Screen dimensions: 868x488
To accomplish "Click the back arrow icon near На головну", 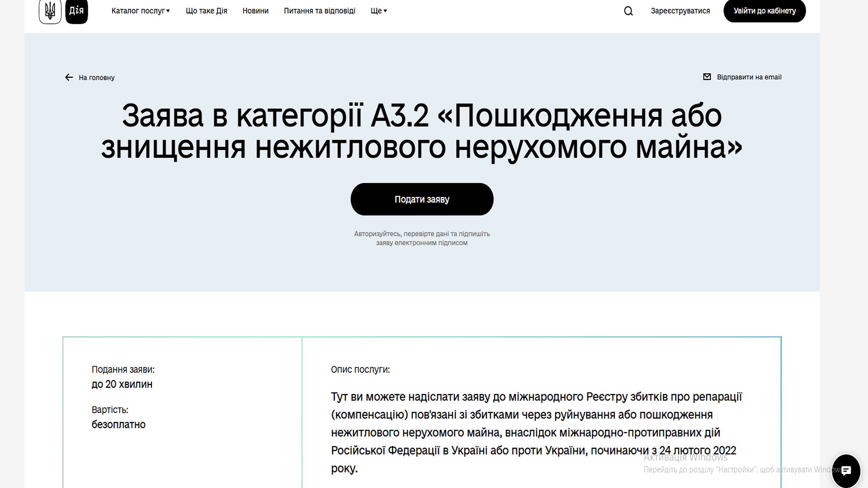I will pyautogui.click(x=69, y=77).
